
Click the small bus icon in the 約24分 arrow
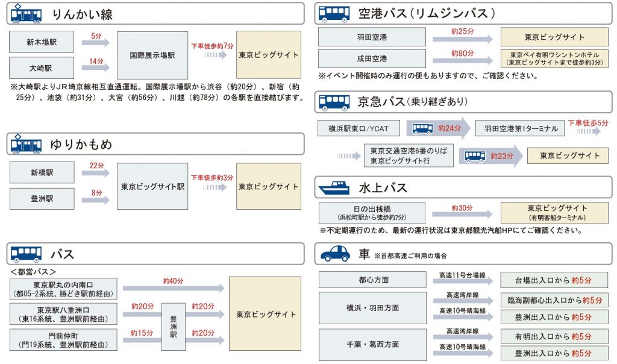point(422,128)
